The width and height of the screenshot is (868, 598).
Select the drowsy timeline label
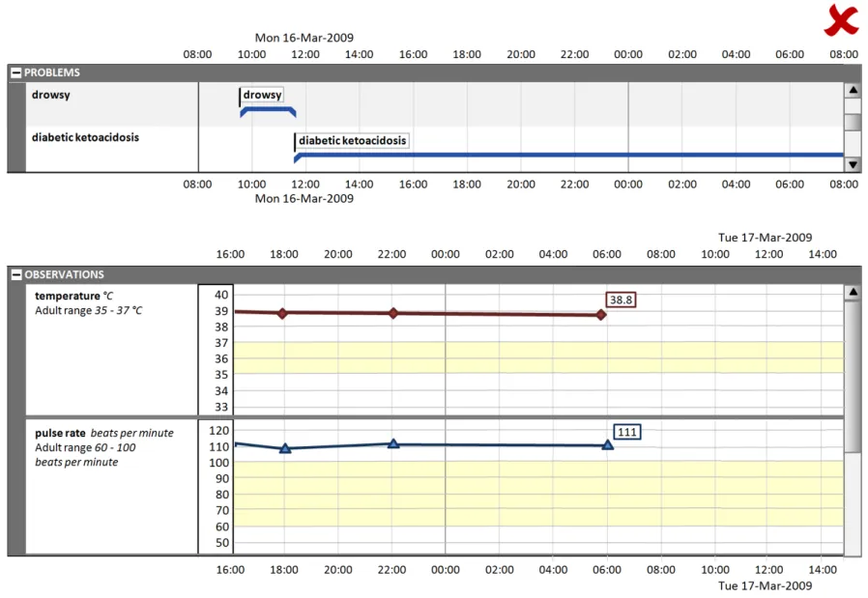[x=262, y=96]
